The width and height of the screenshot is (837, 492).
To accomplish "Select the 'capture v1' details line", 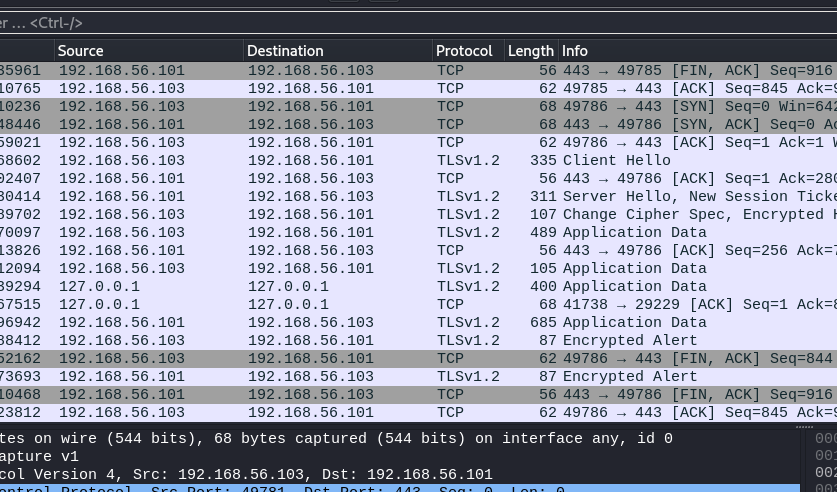I will pos(400,457).
